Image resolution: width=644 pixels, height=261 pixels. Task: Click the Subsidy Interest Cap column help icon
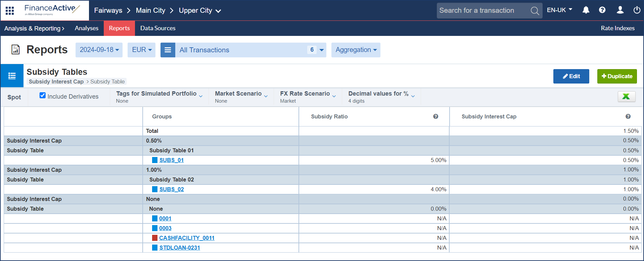628,116
